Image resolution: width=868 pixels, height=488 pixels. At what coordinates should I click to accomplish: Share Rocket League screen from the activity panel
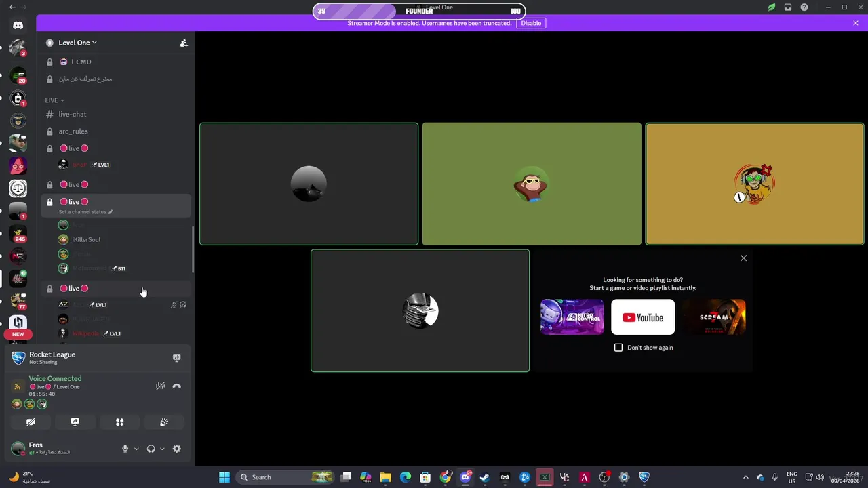176,358
